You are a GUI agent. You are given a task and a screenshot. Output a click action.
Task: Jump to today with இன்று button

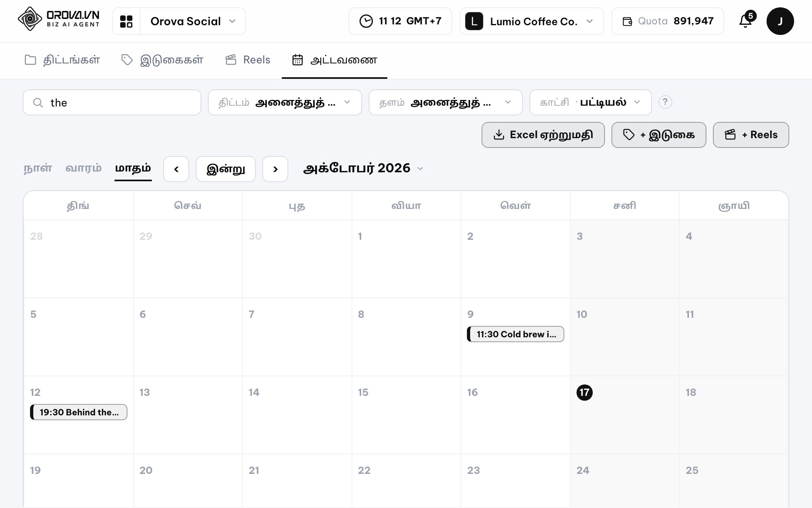point(226,169)
